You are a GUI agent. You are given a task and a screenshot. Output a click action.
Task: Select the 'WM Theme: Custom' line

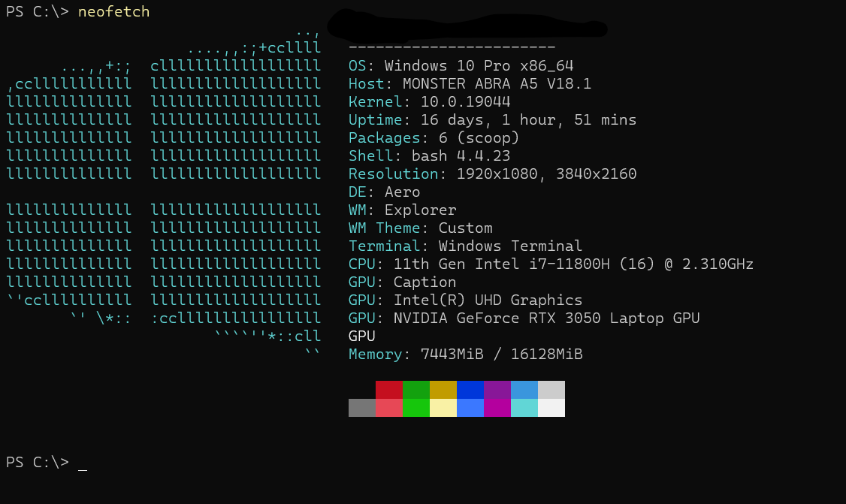pos(420,228)
